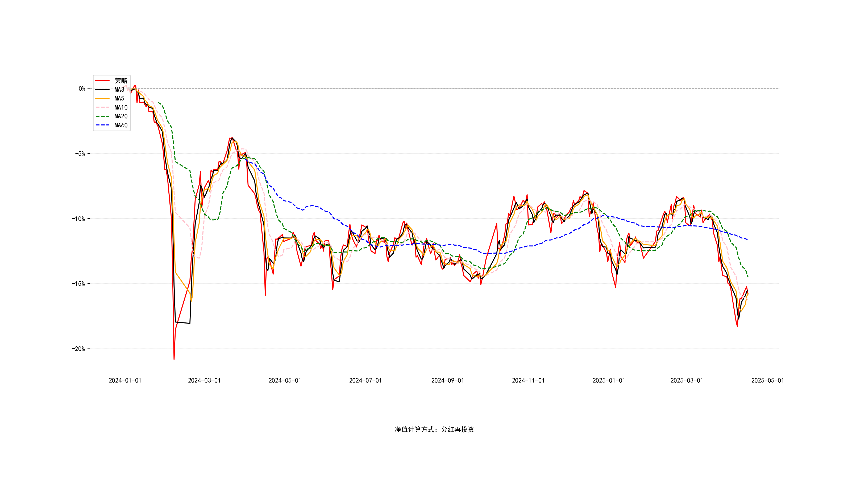Click the red 策略 line swatch in legend

(102, 81)
